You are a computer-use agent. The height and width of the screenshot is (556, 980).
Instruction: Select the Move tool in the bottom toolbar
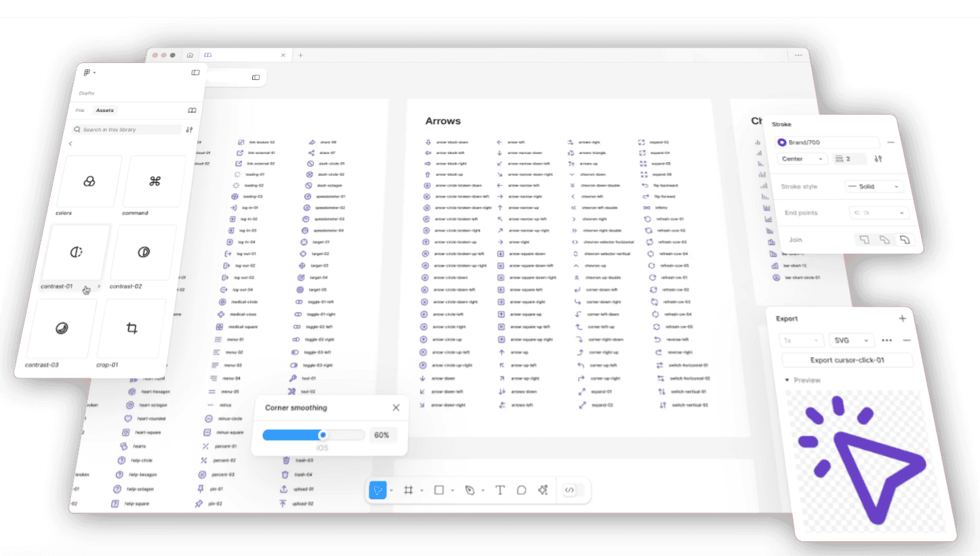coord(377,490)
